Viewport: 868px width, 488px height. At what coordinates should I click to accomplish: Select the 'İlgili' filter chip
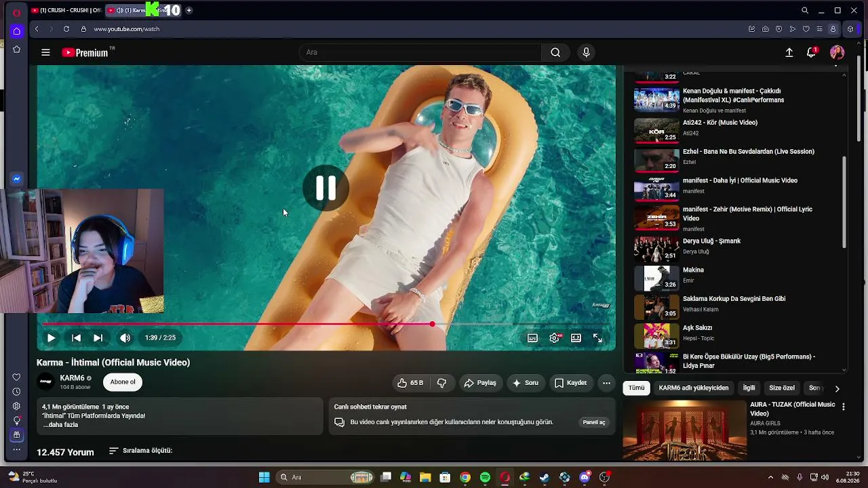[x=749, y=388]
